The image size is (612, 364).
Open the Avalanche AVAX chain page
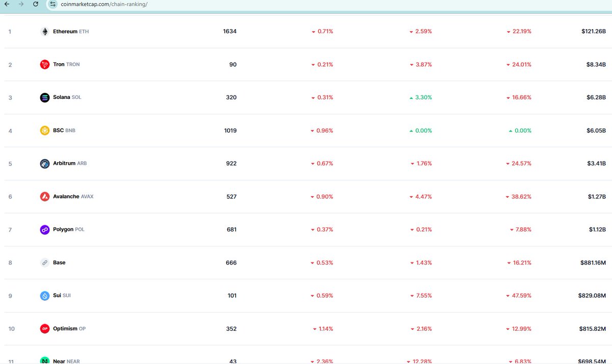tap(73, 196)
